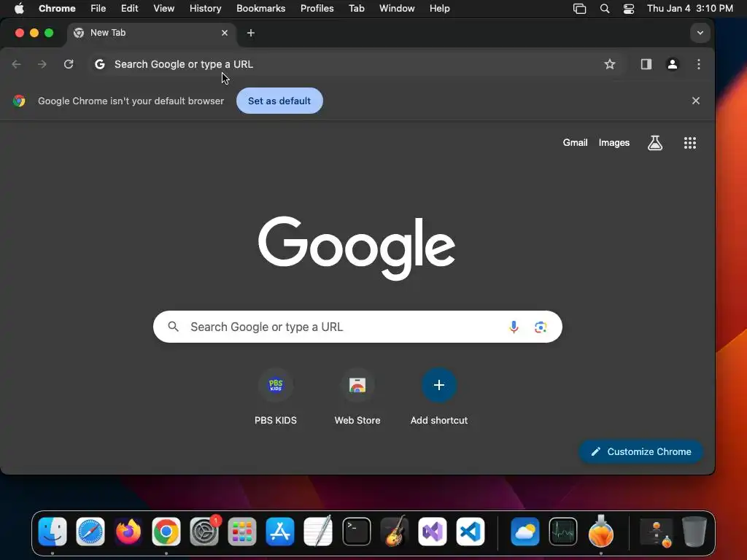Image resolution: width=747 pixels, height=560 pixels.
Task: Open the Edit menu
Action: [x=129, y=9]
